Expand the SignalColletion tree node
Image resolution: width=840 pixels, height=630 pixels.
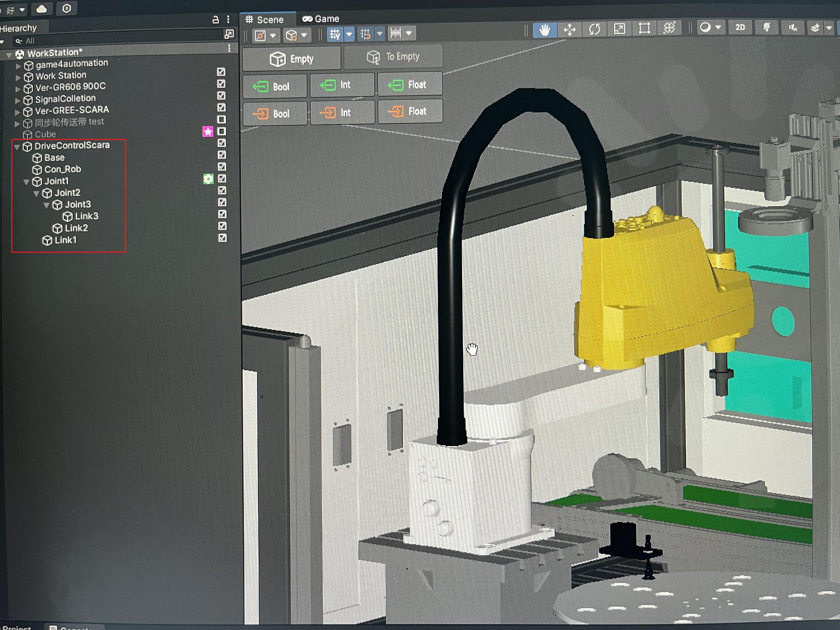coord(17,101)
